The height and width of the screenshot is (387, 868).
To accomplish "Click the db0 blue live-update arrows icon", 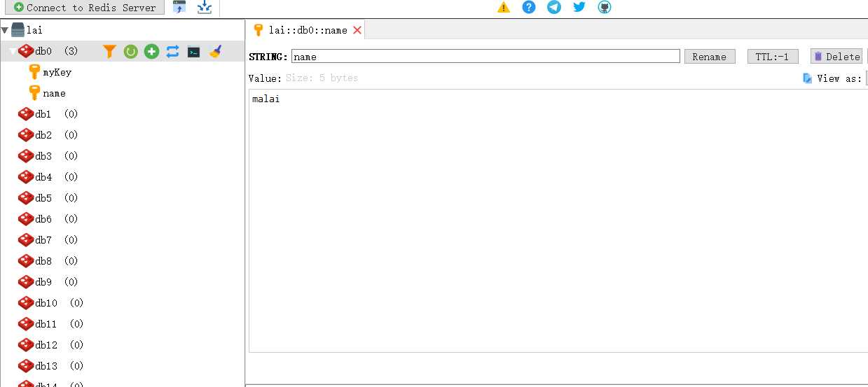I will click(172, 51).
